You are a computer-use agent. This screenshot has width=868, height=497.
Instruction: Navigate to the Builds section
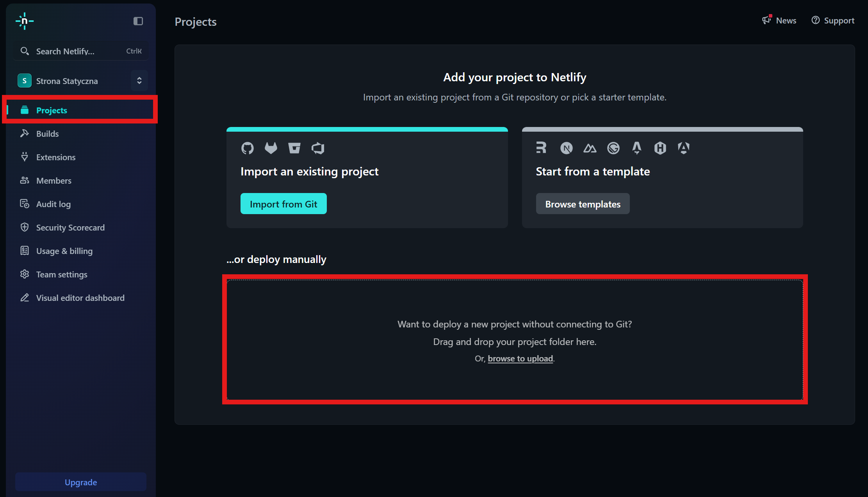[48, 133]
